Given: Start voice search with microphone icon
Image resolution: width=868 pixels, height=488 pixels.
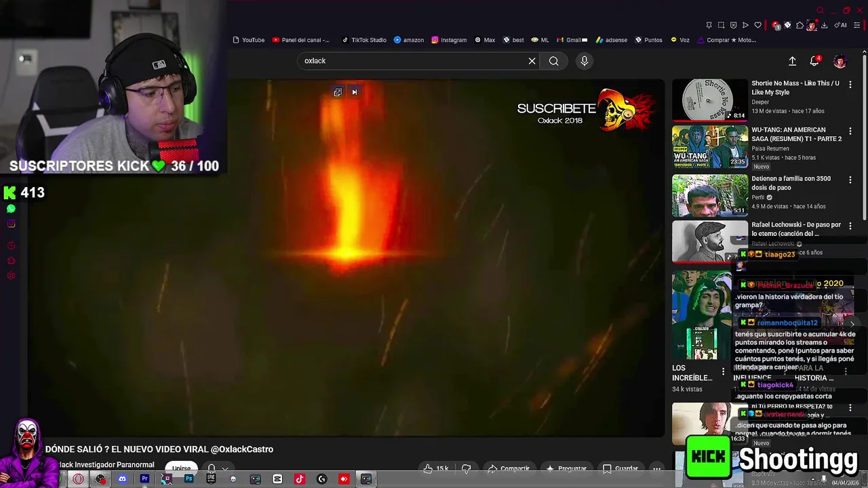Looking at the screenshot, I should (585, 61).
